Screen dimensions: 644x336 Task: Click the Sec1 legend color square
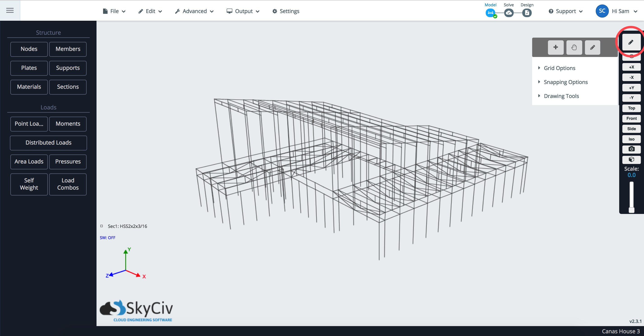tap(101, 226)
